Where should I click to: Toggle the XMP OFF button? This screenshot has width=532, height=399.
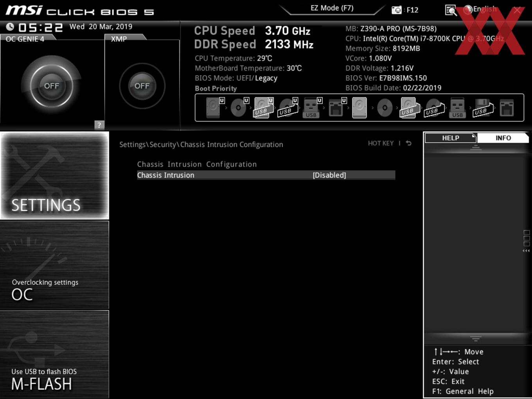[142, 86]
